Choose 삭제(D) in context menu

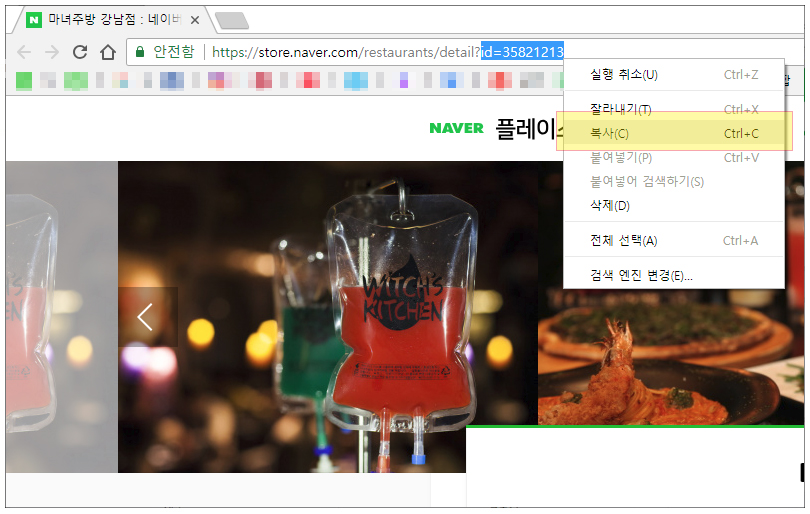click(x=674, y=206)
